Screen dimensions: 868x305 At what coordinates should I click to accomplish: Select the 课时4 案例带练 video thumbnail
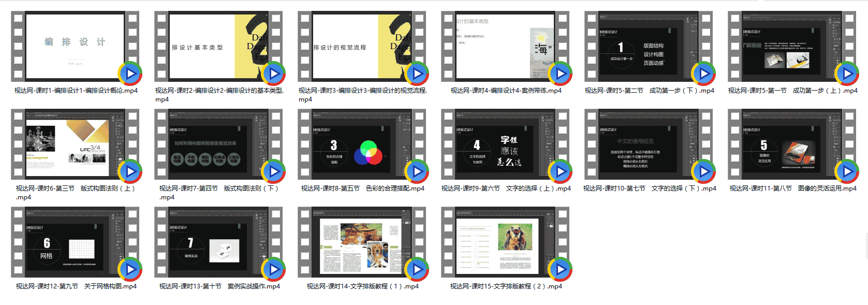506,46
